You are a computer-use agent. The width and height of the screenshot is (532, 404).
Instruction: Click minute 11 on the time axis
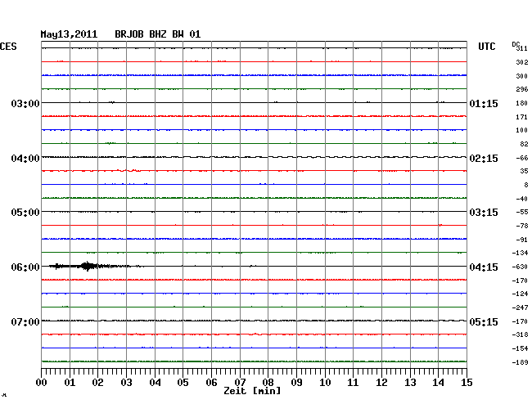coord(353,383)
